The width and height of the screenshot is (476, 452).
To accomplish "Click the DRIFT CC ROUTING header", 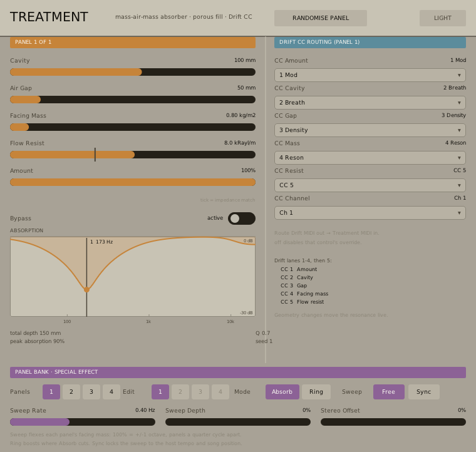I will 370,42.
